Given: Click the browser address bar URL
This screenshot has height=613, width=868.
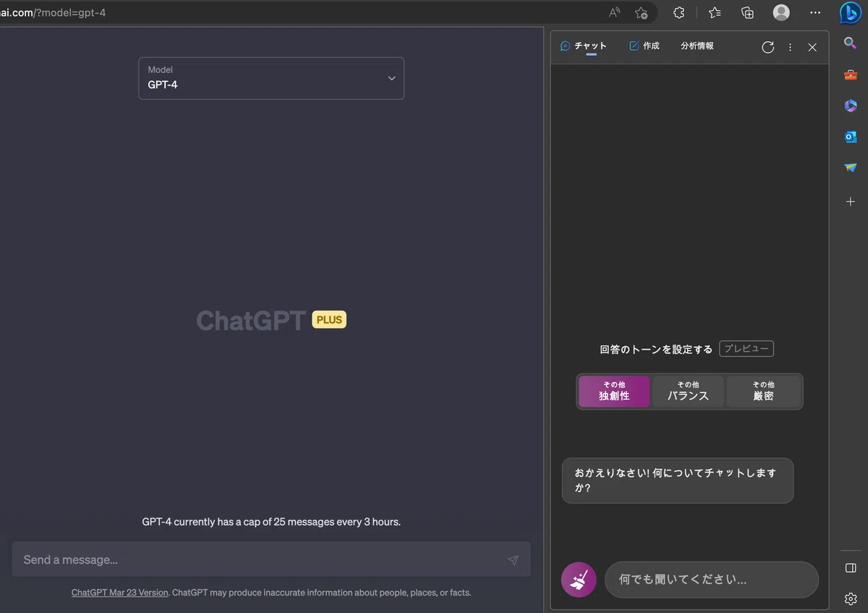Looking at the screenshot, I should click(53, 12).
